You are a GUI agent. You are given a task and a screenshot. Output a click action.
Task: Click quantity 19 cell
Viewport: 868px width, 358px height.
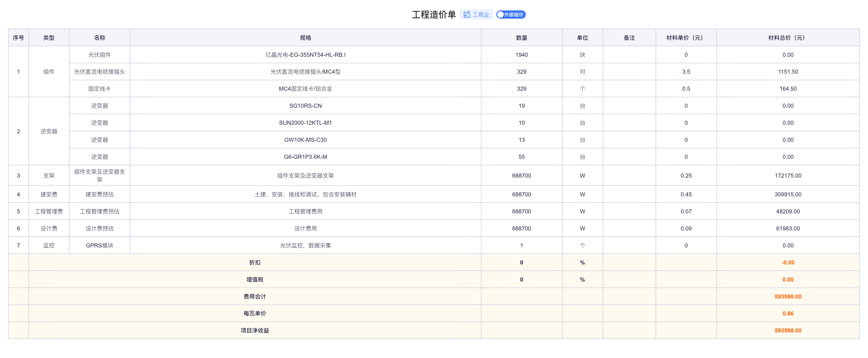(522, 106)
